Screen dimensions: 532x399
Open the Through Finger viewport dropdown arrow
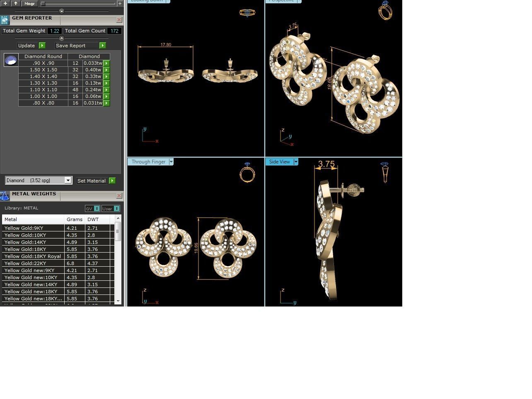(x=171, y=162)
